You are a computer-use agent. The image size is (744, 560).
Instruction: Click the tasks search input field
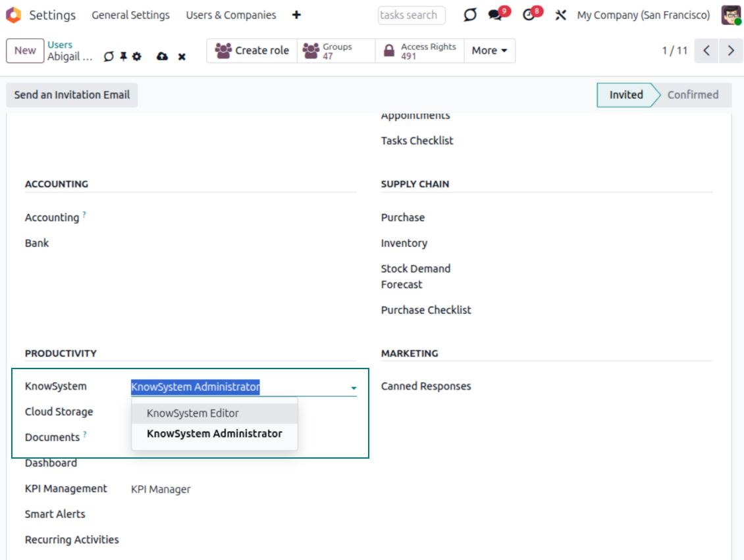tap(411, 15)
